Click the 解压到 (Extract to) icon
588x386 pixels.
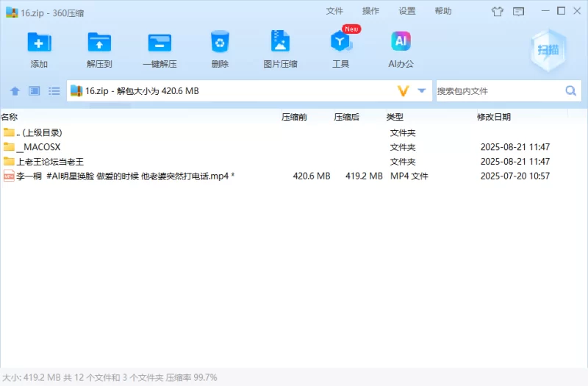tap(99, 42)
